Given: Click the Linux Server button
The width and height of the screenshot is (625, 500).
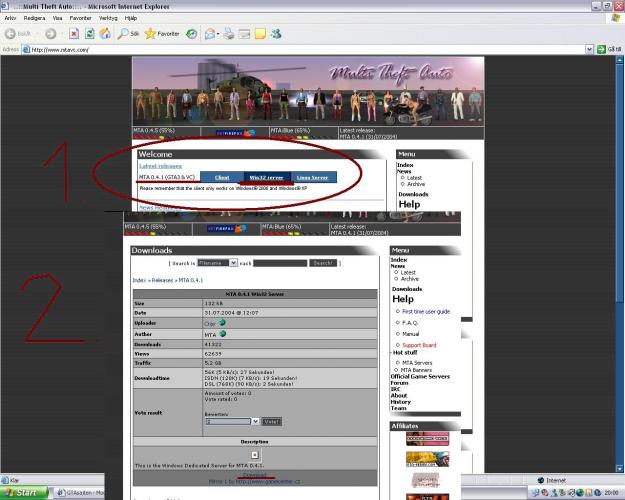Looking at the screenshot, I should (316, 177).
